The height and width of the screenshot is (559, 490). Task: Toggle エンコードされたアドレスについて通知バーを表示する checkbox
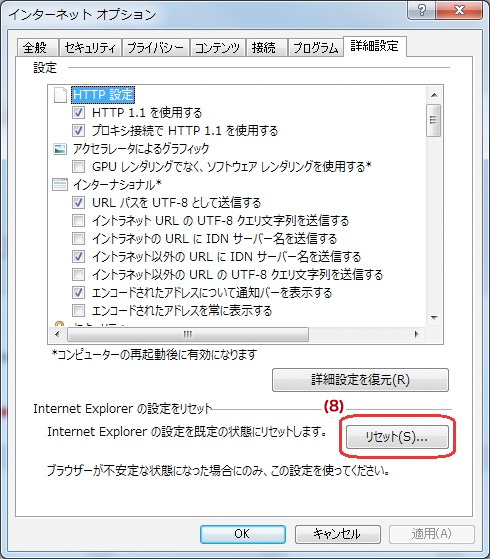pyautogui.click(x=78, y=293)
